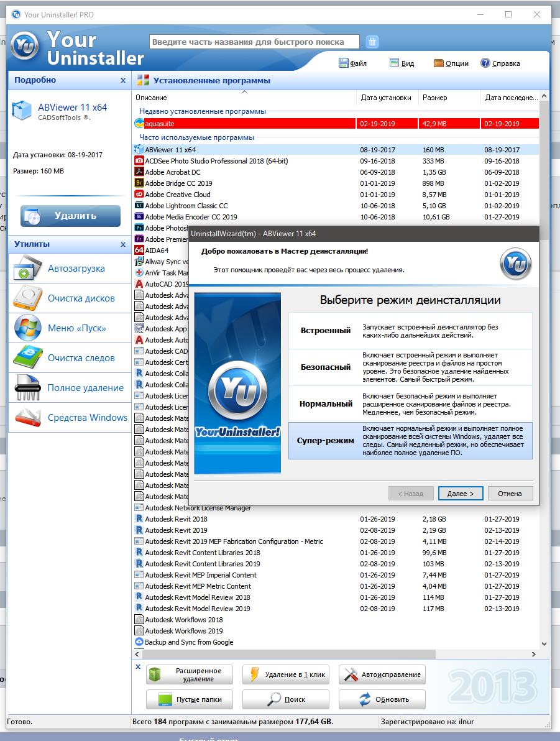Click the Autodesk Revit 2018 icon
Screen dimensions: 560x741
pyautogui.click(x=139, y=519)
